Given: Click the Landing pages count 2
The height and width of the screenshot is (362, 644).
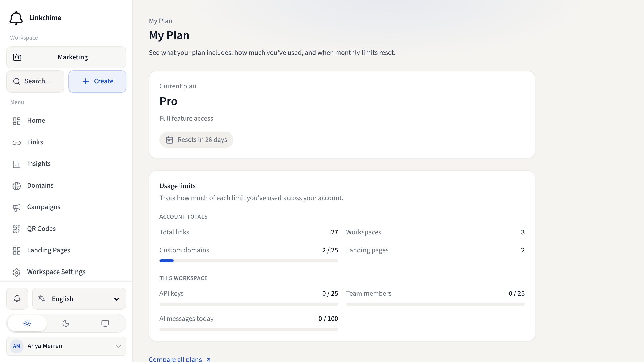Looking at the screenshot, I should tap(523, 250).
